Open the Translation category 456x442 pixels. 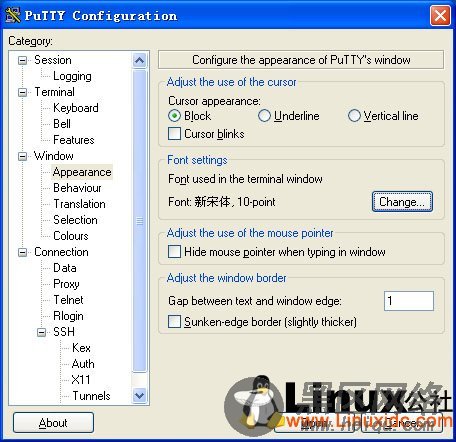[x=79, y=204]
